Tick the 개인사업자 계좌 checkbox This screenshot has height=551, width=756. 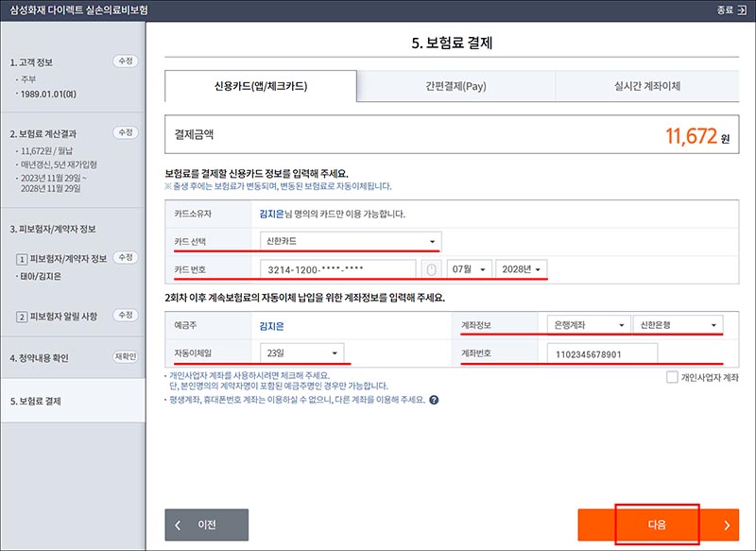click(x=672, y=377)
